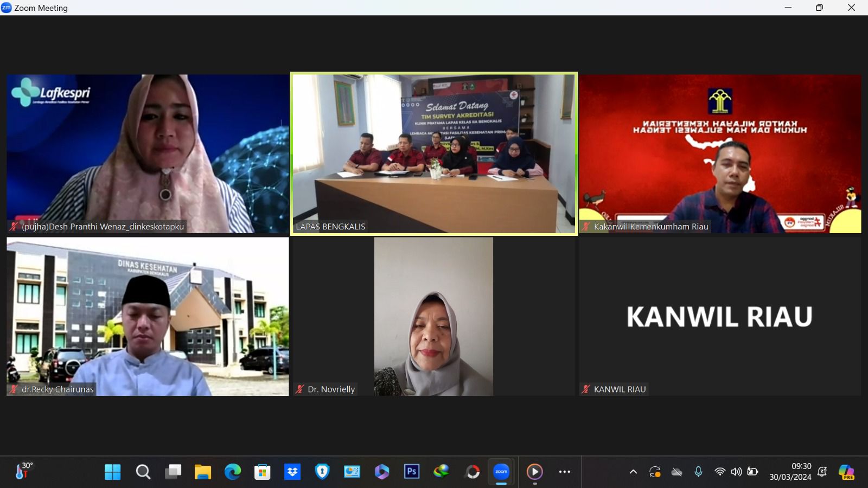Open taskbar Search magnifier
The width and height of the screenshot is (868, 488).
143,472
